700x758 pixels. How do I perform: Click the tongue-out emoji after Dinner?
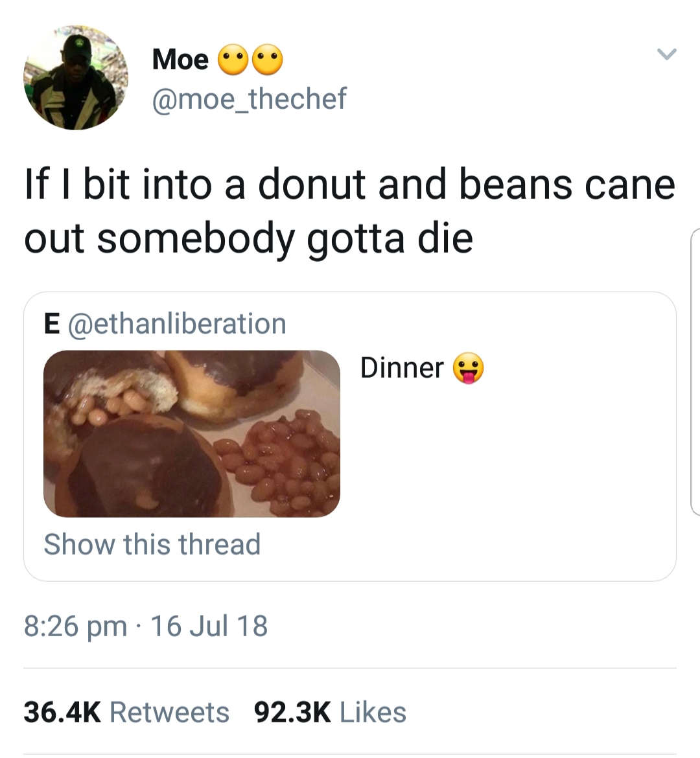pyautogui.click(x=469, y=369)
